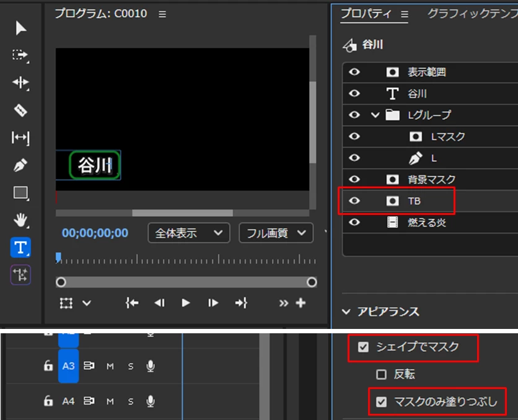Open the Program monitor panel menu
The height and width of the screenshot is (420, 518).
[162, 14]
